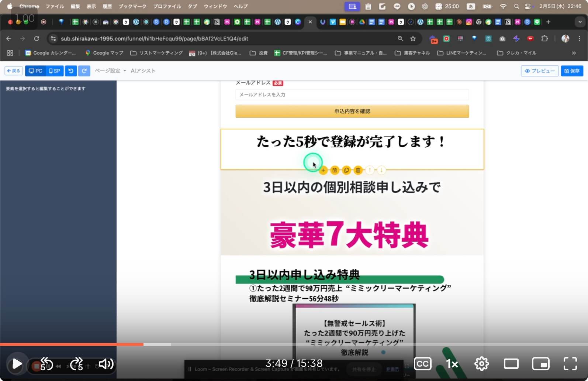Save the selected block with floppy icon
Screen dimensions: 588x381
coord(335,170)
